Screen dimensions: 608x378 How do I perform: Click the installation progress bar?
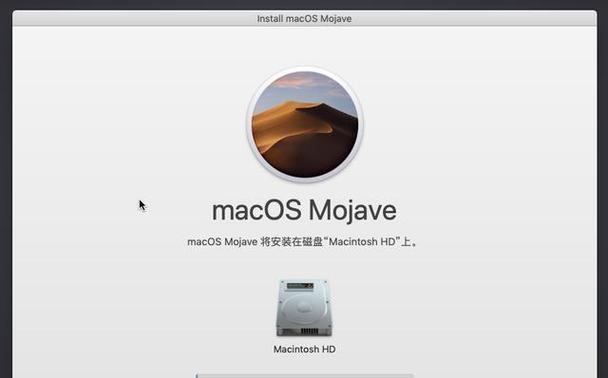(x=304, y=376)
